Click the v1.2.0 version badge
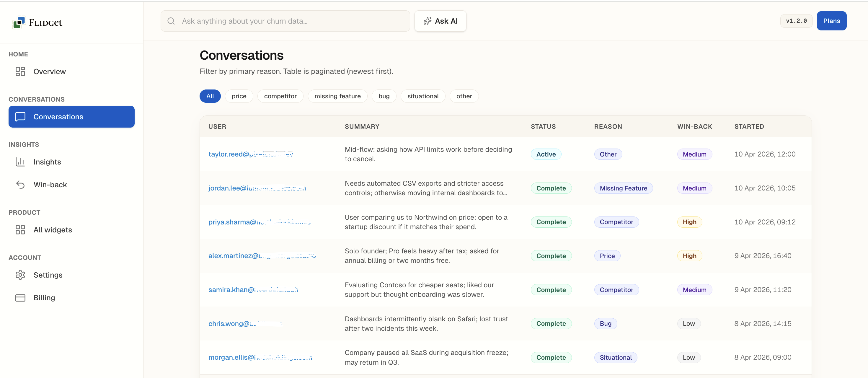This screenshot has height=378, width=868. tap(796, 21)
